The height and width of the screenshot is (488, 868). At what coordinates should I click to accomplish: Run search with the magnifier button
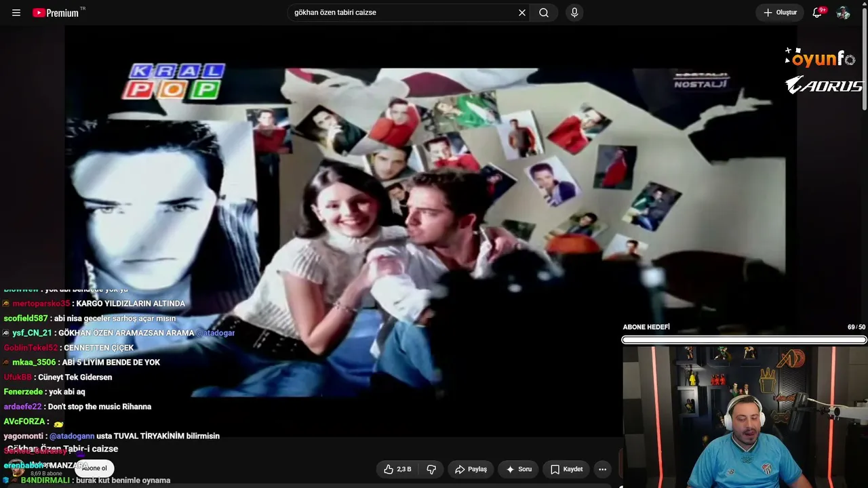[x=544, y=13]
